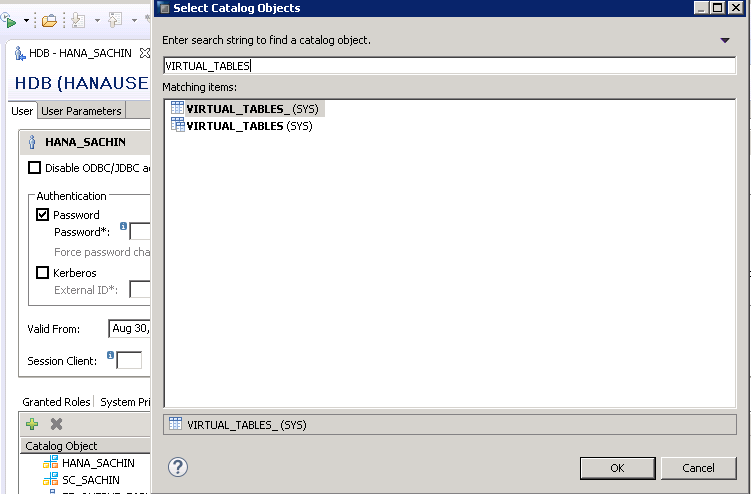Click the info icon beside Session Client
The height and width of the screenshot is (494, 751).
coord(110,355)
